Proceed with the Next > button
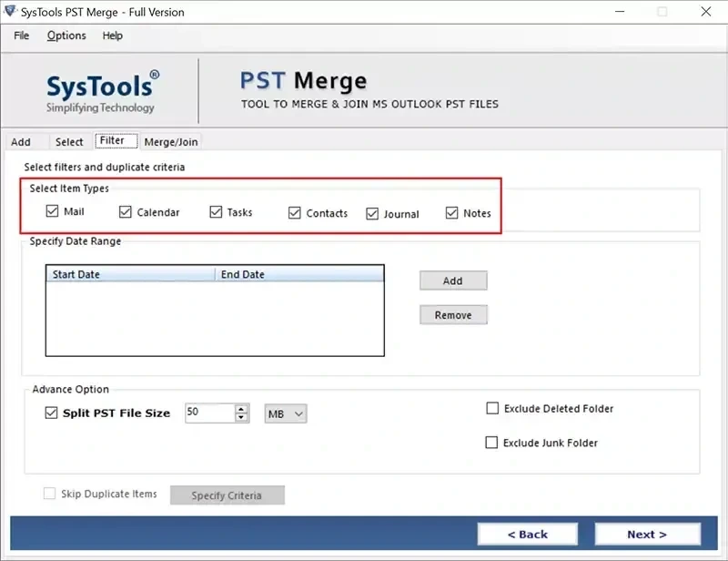Screen dimensions: 728x561 [647, 535]
